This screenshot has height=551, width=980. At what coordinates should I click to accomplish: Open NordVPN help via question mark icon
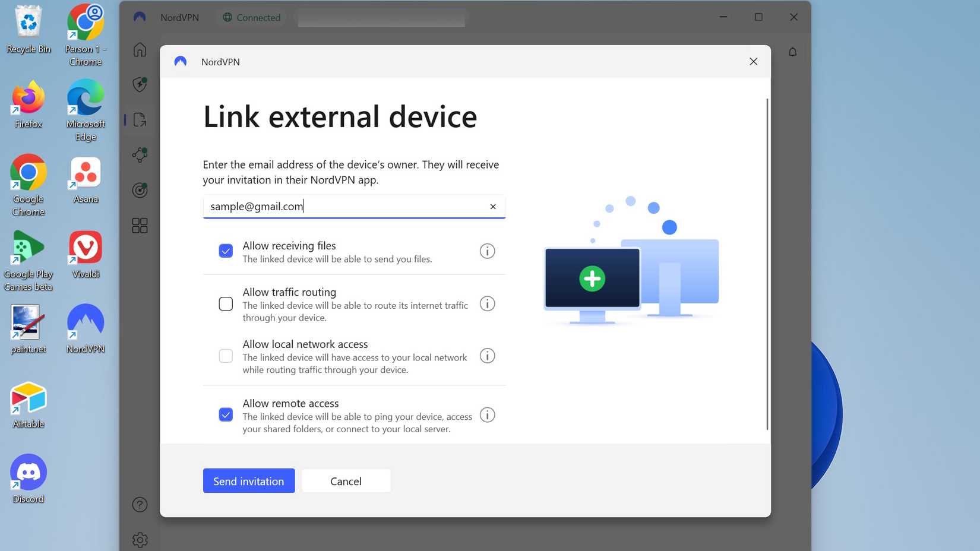tap(139, 504)
